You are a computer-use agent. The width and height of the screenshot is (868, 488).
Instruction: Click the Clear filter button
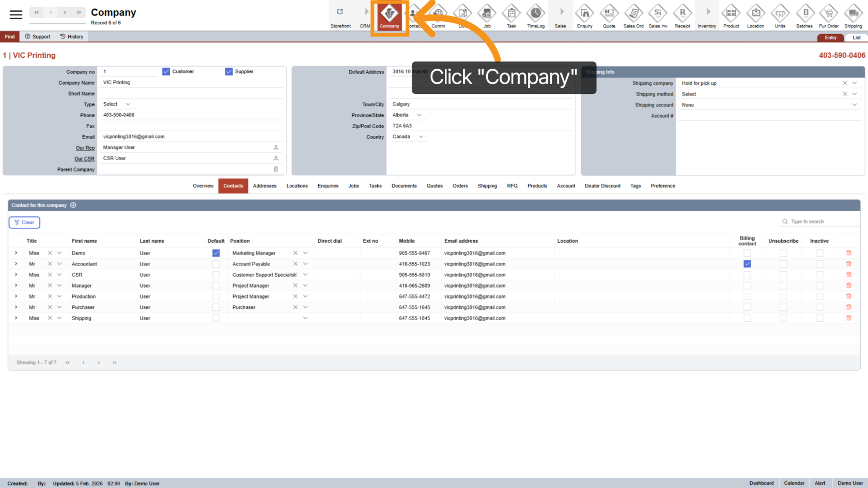[24, 223]
